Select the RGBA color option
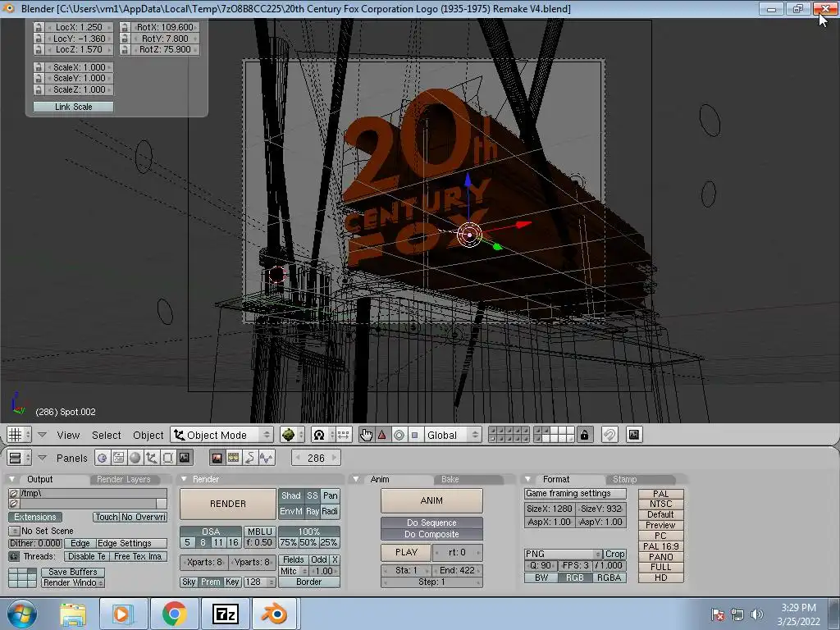The image size is (840, 630). [609, 578]
